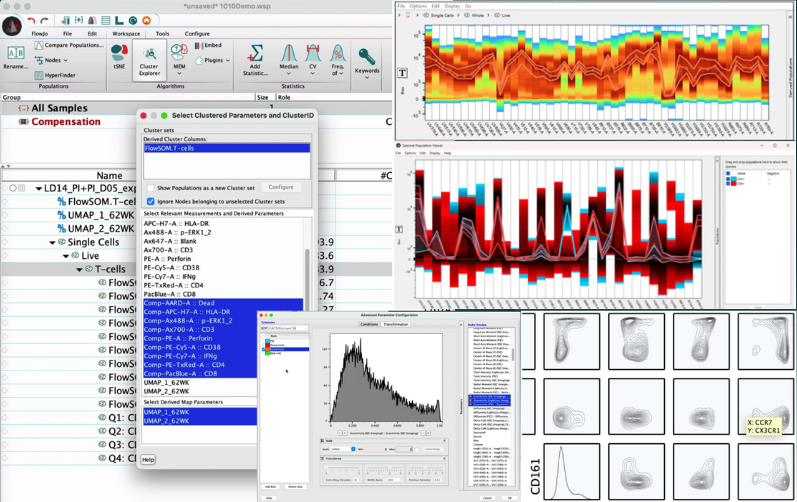Launch the Cluster Explorer tool

[148, 58]
